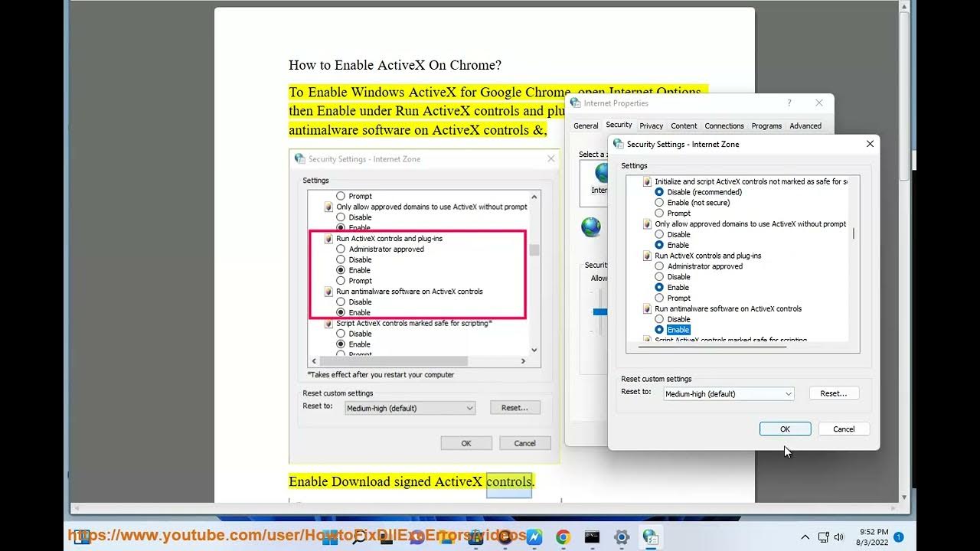980x551 pixels.
Task: Open the network status tray icon
Action: (823, 537)
